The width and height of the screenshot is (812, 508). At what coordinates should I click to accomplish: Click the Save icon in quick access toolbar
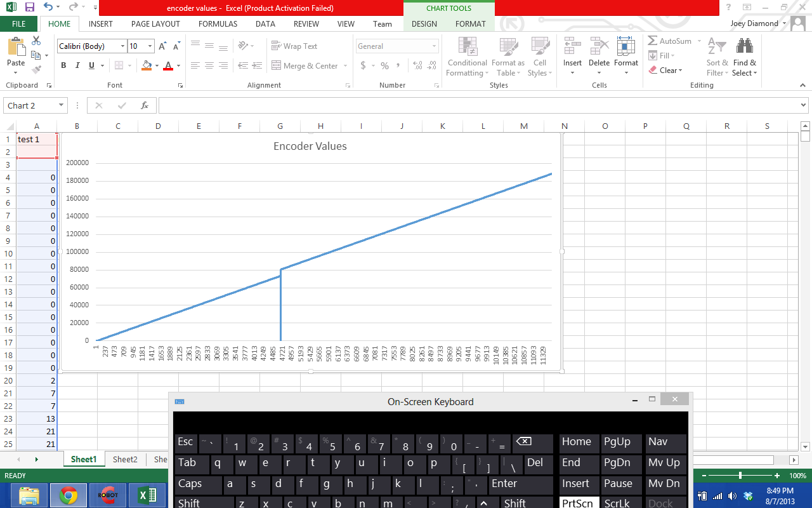click(x=29, y=8)
